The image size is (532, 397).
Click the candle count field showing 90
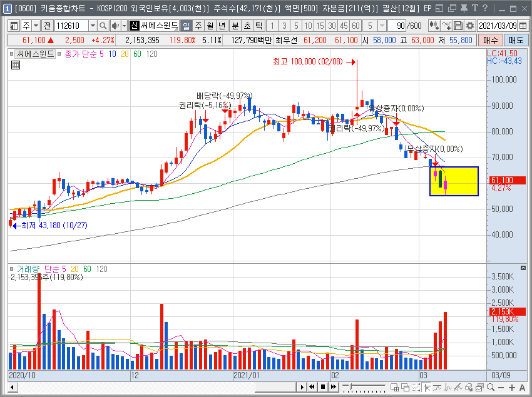(x=397, y=26)
